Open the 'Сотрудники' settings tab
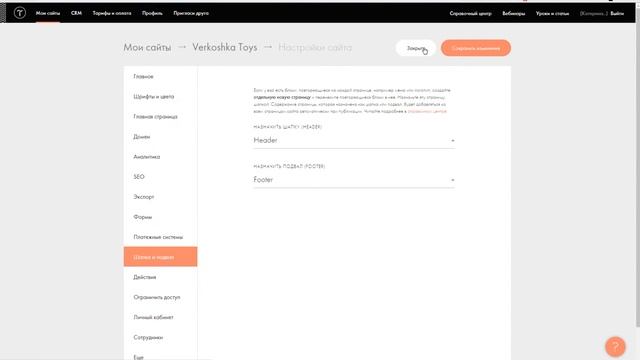 (x=160, y=337)
